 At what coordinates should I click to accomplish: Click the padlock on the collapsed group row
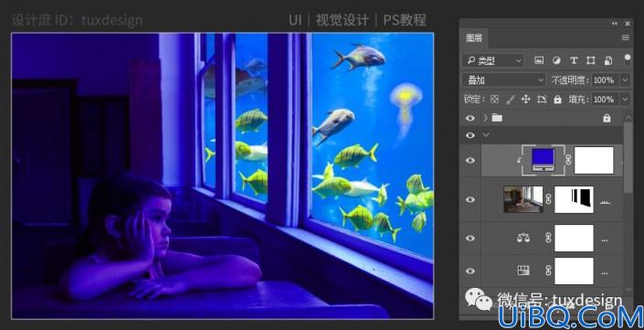[607, 118]
